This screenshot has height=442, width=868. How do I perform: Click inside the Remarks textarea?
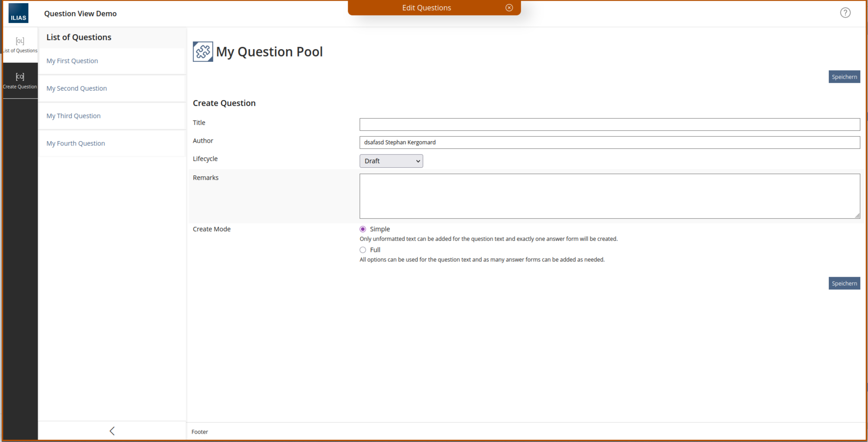(609, 196)
